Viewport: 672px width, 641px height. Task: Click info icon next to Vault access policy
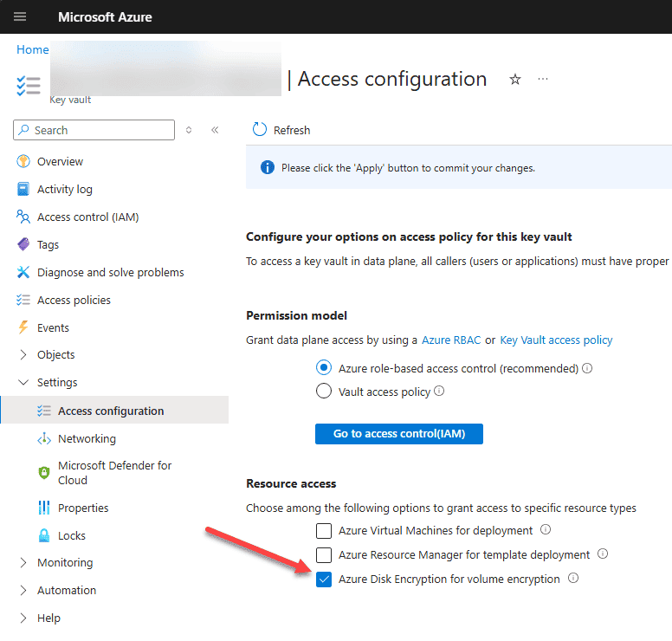[x=439, y=391]
